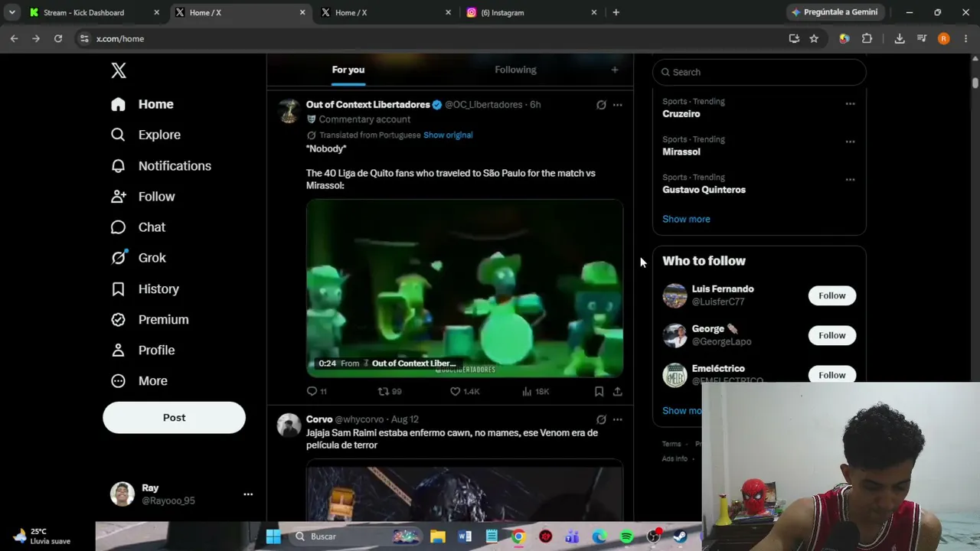Reload the current page

point(57,38)
